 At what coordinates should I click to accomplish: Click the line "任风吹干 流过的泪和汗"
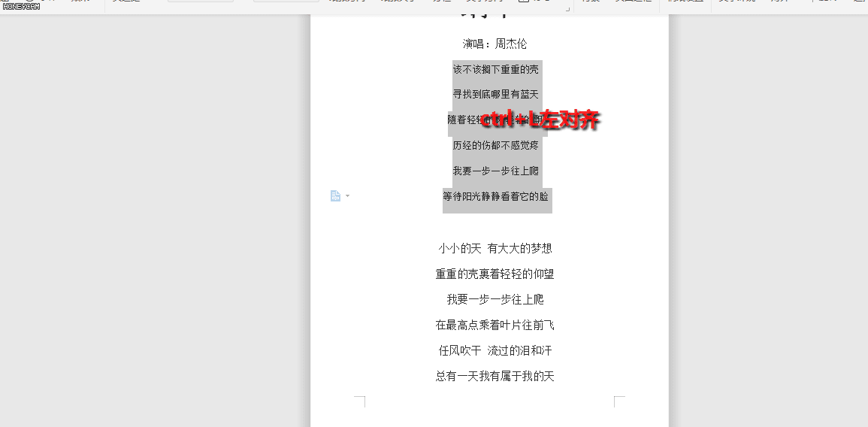tap(495, 350)
